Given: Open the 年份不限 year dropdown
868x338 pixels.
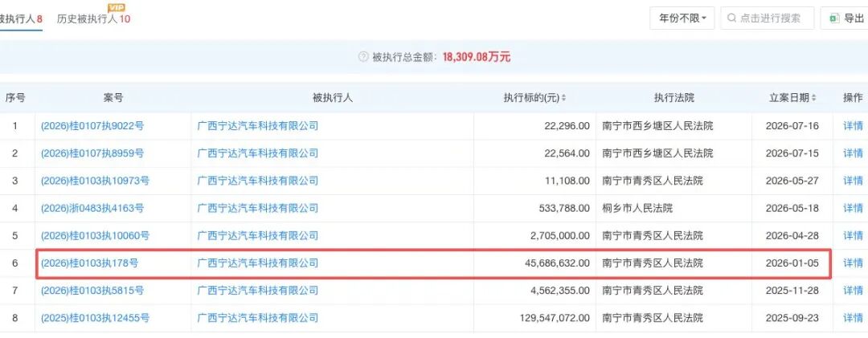Looking at the screenshot, I should 682,18.
